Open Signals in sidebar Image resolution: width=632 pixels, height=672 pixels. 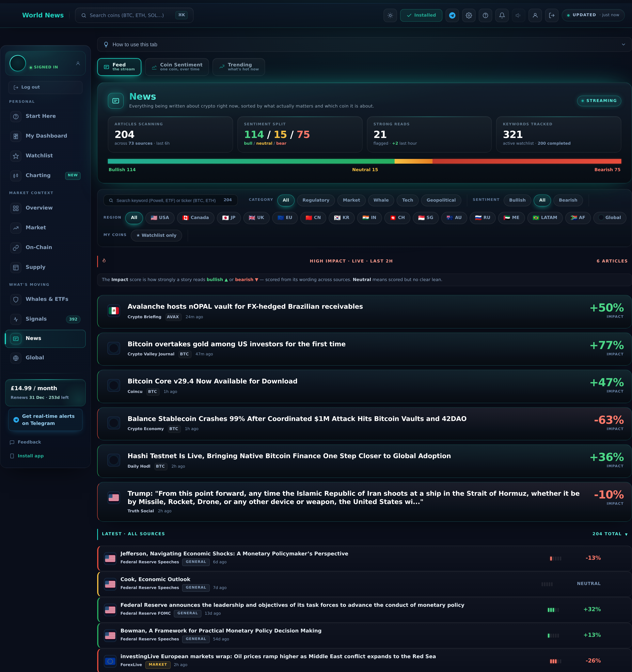coord(45,319)
